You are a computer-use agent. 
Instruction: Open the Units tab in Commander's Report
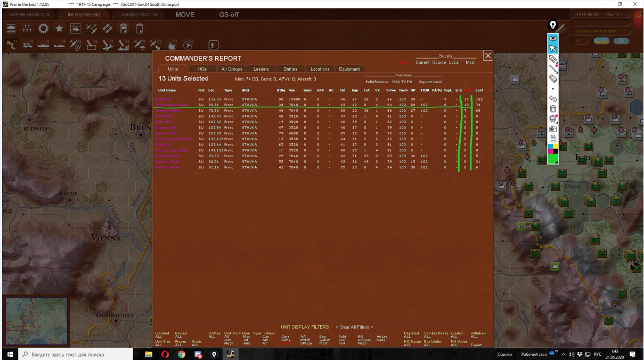173,69
